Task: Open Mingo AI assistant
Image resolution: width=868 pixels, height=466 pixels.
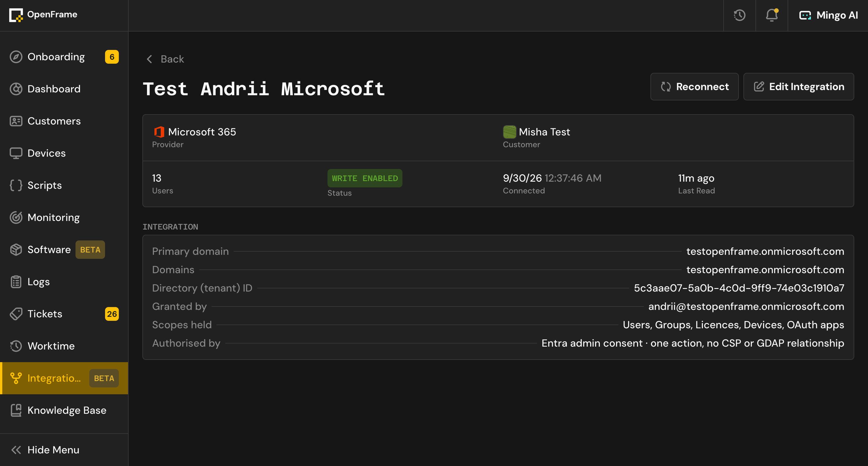Action: 828,15
